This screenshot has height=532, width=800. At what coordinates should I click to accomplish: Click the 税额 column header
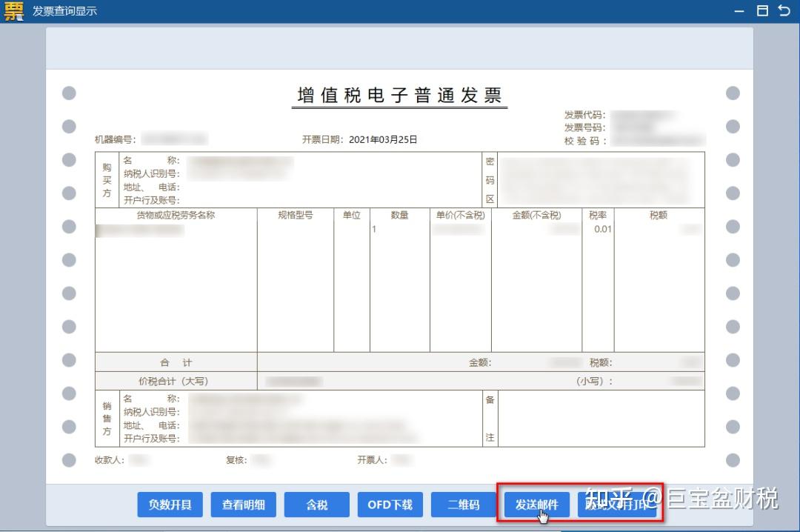click(x=659, y=215)
